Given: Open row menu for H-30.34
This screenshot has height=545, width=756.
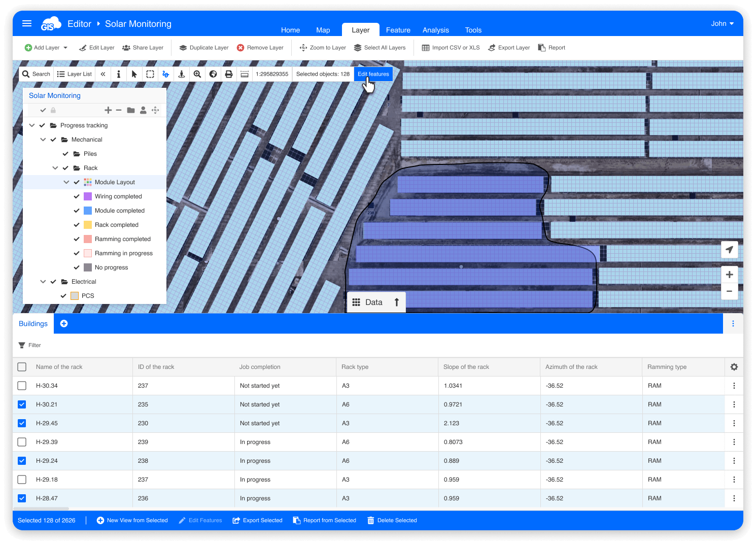Looking at the screenshot, I should point(734,386).
